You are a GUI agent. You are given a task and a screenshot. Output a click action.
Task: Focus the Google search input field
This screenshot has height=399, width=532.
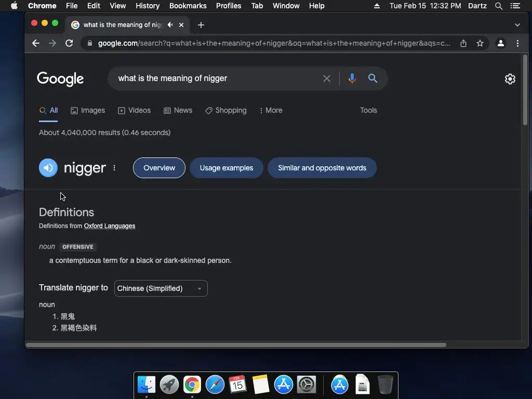(217, 78)
